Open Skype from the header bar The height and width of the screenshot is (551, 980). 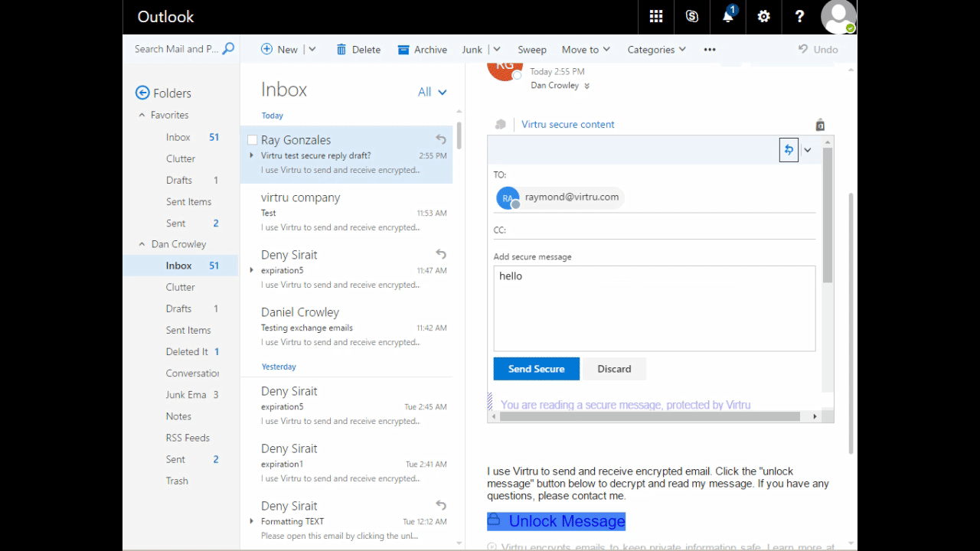pyautogui.click(x=692, y=17)
